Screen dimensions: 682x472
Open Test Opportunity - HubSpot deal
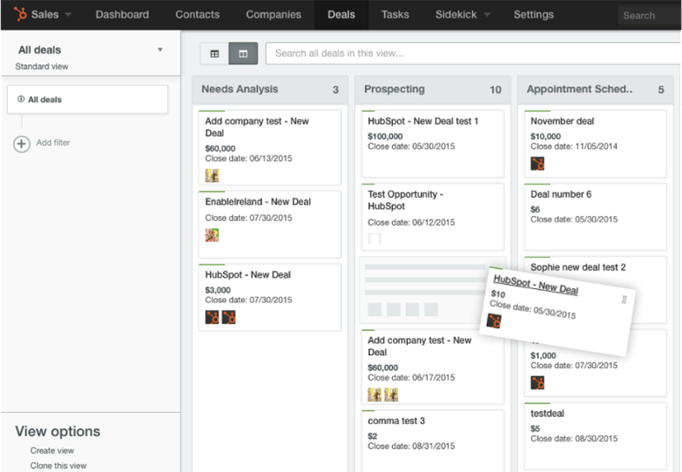405,200
